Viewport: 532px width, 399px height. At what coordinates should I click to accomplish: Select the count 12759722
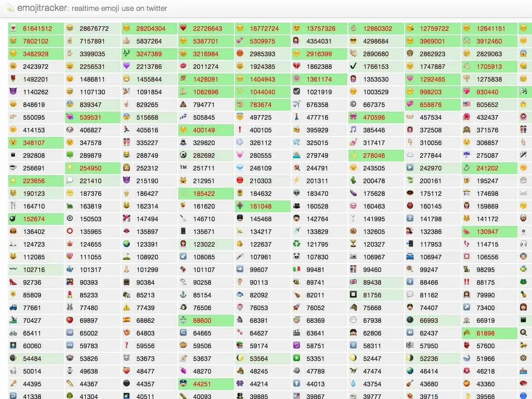(x=434, y=29)
